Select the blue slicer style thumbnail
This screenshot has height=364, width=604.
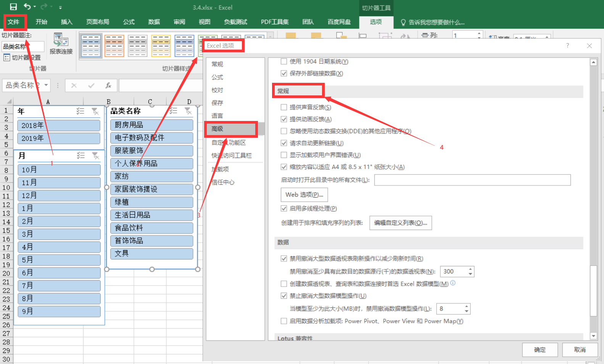click(91, 46)
